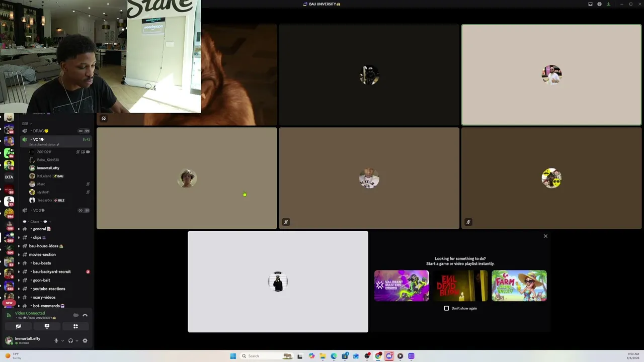644x362 pixels.
Task: Open the goon-bait channel
Action: click(x=55, y=280)
